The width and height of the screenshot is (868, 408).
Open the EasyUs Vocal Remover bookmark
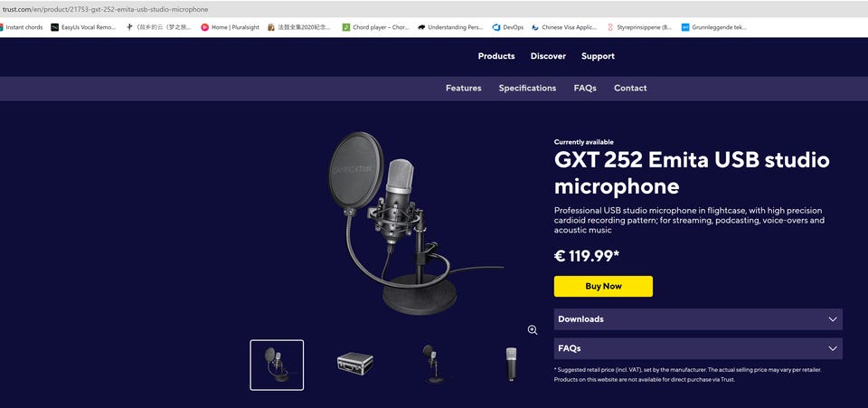click(83, 27)
